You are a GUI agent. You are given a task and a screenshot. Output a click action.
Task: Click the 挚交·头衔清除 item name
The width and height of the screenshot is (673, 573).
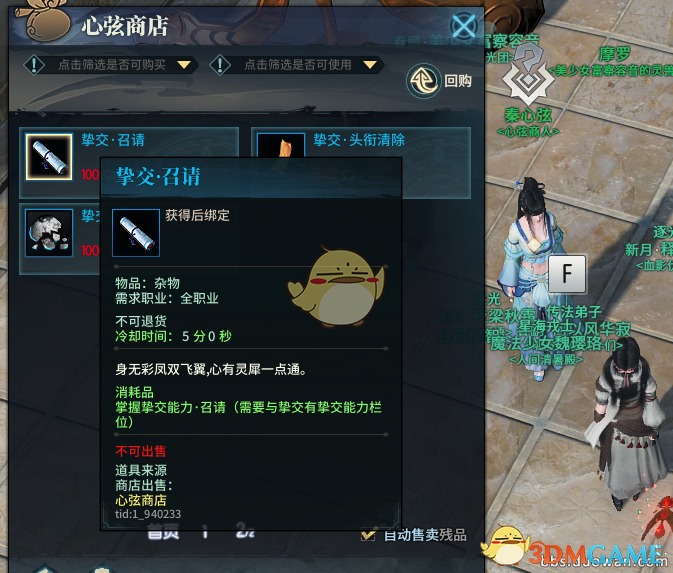(x=359, y=139)
